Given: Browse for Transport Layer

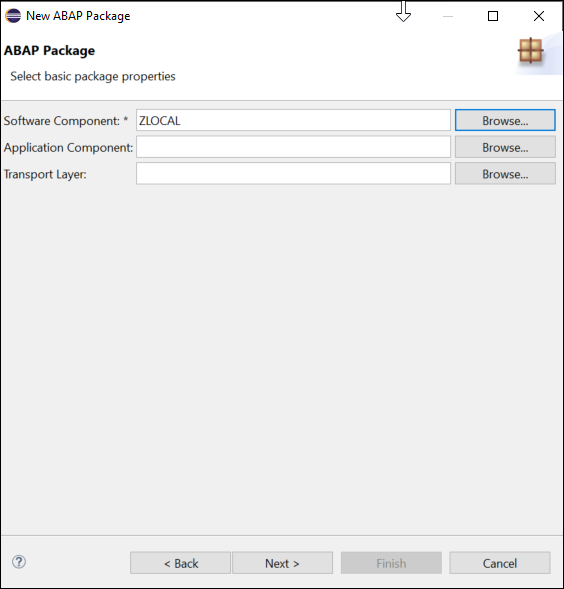Looking at the screenshot, I should [x=505, y=174].
